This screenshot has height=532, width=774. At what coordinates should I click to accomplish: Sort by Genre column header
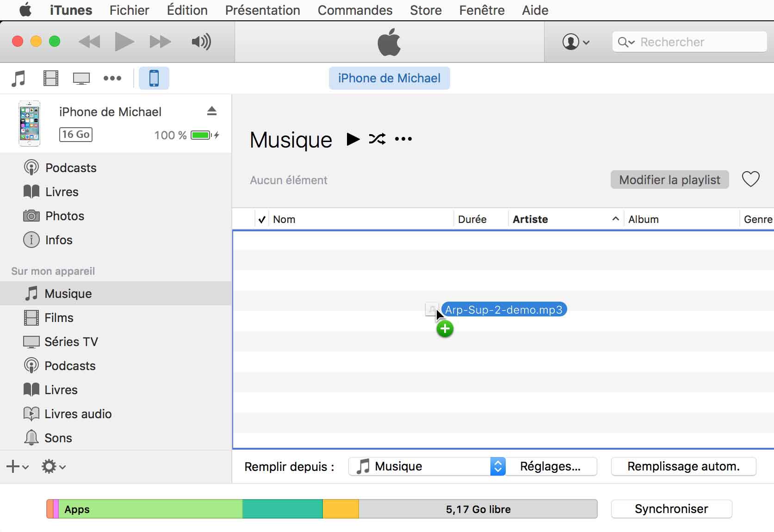pyautogui.click(x=757, y=219)
